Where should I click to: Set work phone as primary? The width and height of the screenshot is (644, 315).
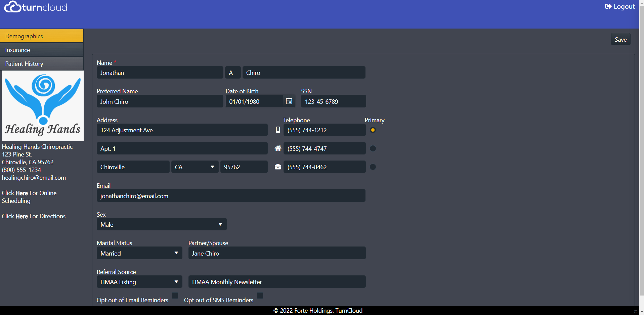coord(373,167)
